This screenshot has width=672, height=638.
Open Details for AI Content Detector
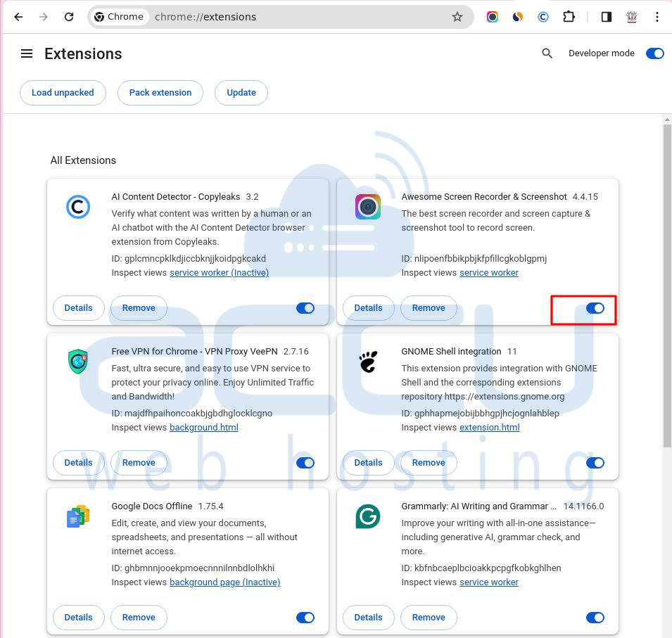point(78,308)
